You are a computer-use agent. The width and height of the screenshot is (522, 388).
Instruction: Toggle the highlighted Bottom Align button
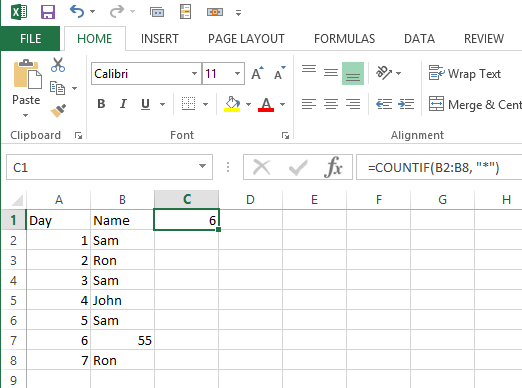click(x=353, y=73)
